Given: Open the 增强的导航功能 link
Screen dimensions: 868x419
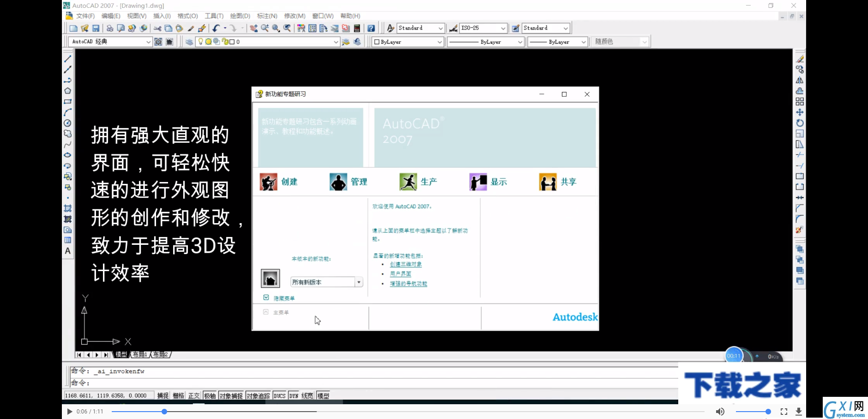Looking at the screenshot, I should [409, 284].
